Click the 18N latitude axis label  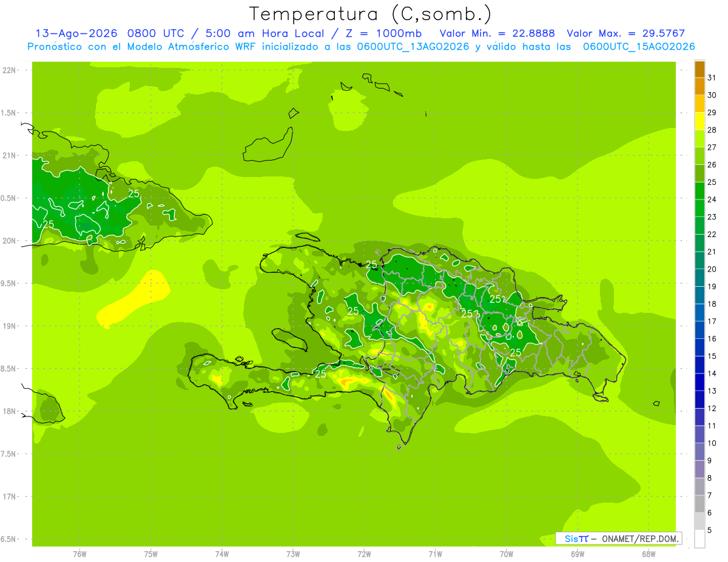pos(9,411)
